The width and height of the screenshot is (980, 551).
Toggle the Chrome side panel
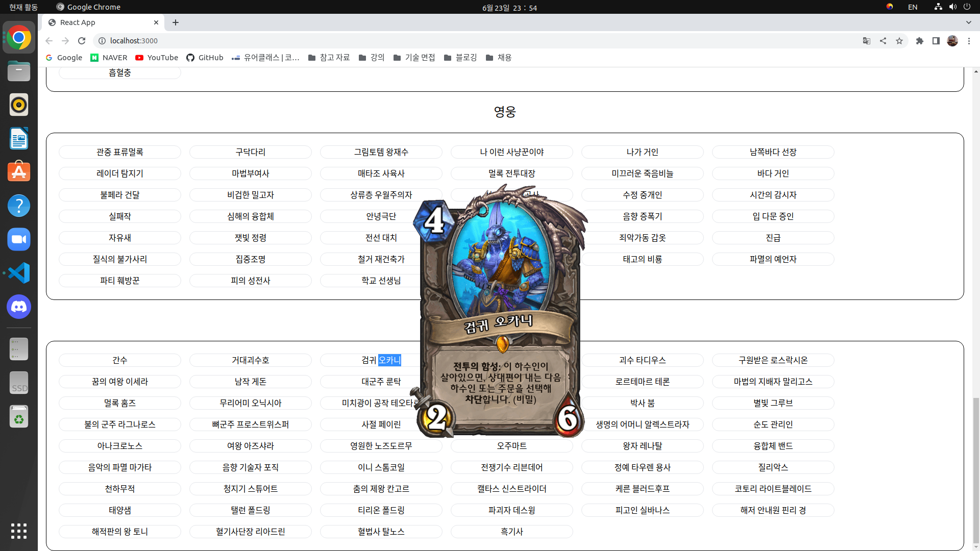936,41
